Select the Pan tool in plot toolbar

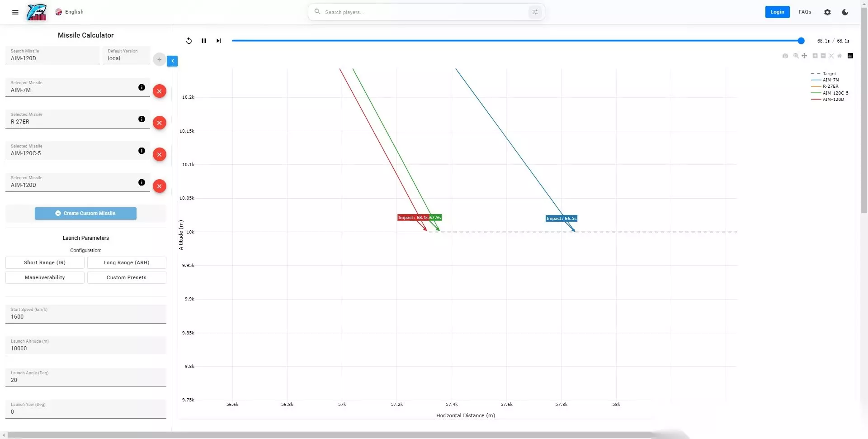pyautogui.click(x=804, y=56)
